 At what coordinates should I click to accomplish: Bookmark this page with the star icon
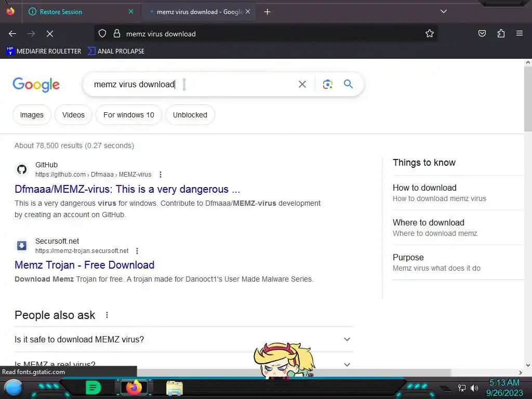point(430,34)
